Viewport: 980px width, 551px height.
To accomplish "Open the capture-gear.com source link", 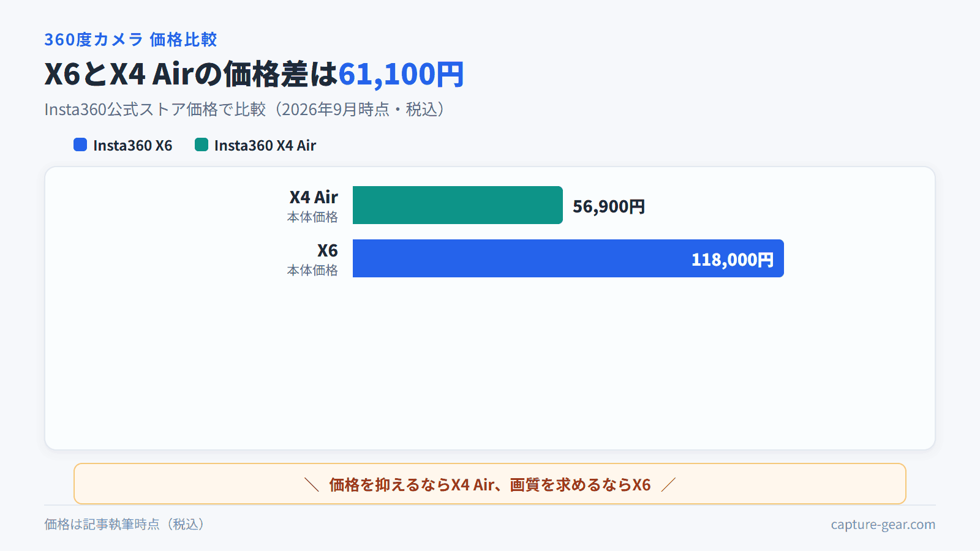I will 883,524.
